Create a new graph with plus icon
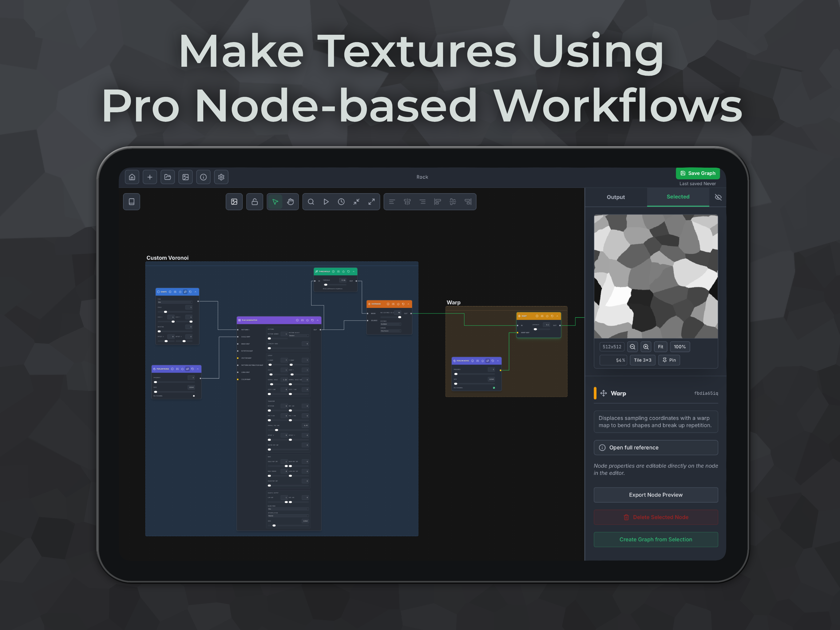 (x=150, y=177)
